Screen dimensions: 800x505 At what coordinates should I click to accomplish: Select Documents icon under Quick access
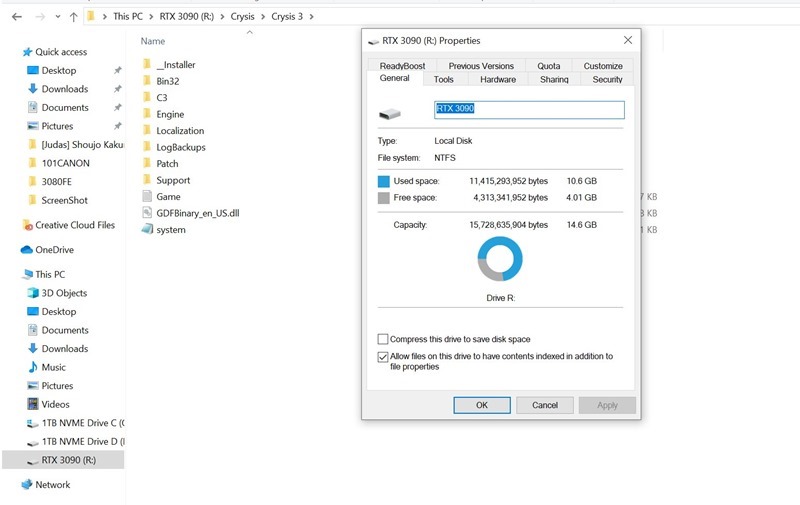33,107
